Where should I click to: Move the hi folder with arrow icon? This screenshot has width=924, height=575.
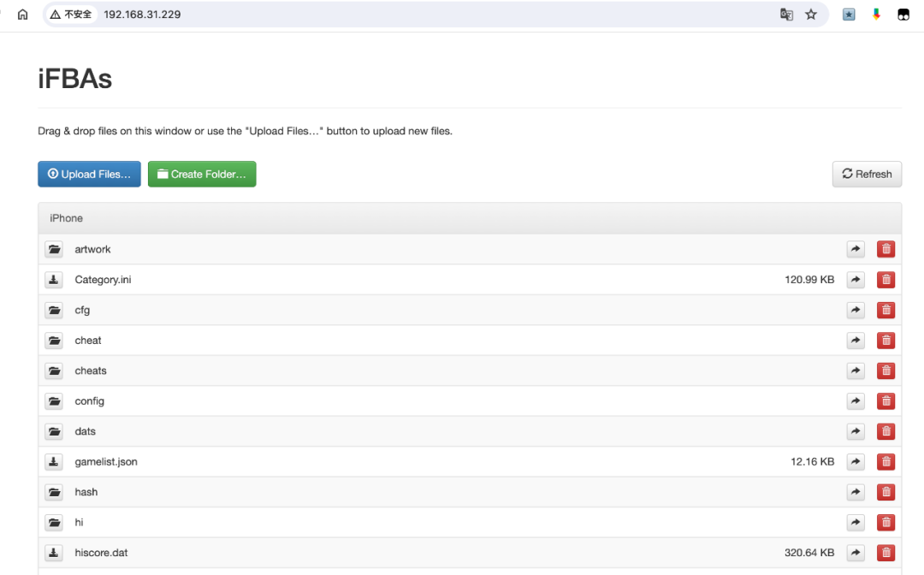coord(856,523)
